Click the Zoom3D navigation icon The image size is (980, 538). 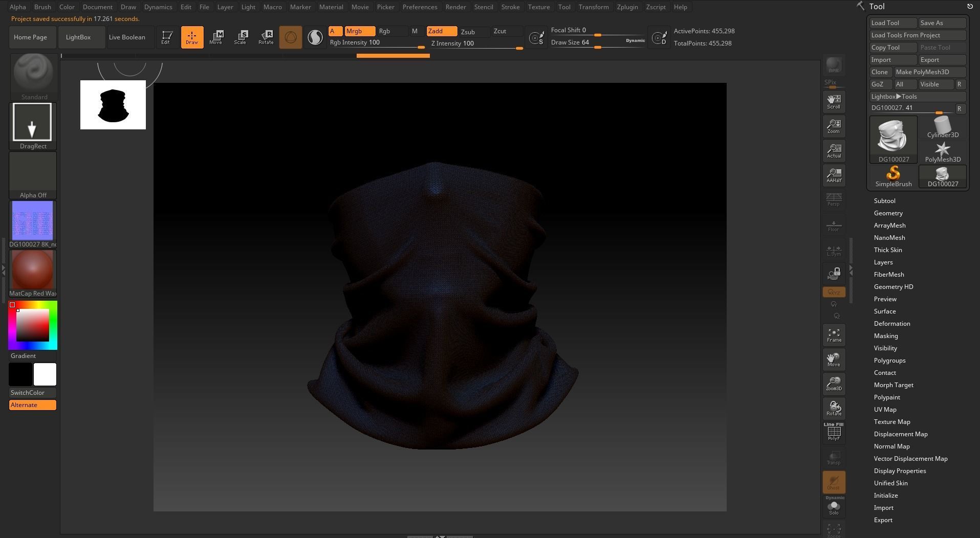834,384
